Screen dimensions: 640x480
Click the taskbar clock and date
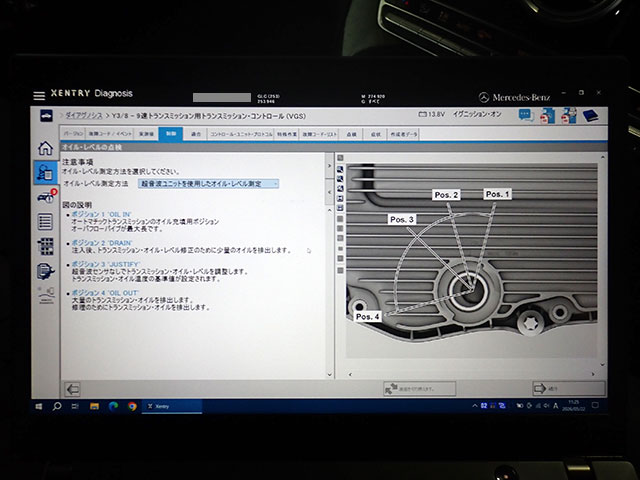click(573, 406)
